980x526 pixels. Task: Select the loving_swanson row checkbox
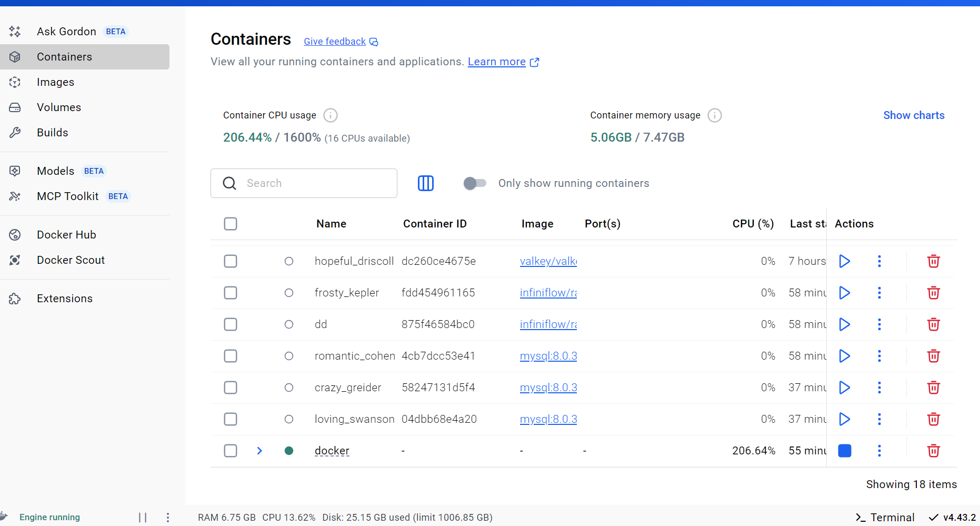coord(231,419)
